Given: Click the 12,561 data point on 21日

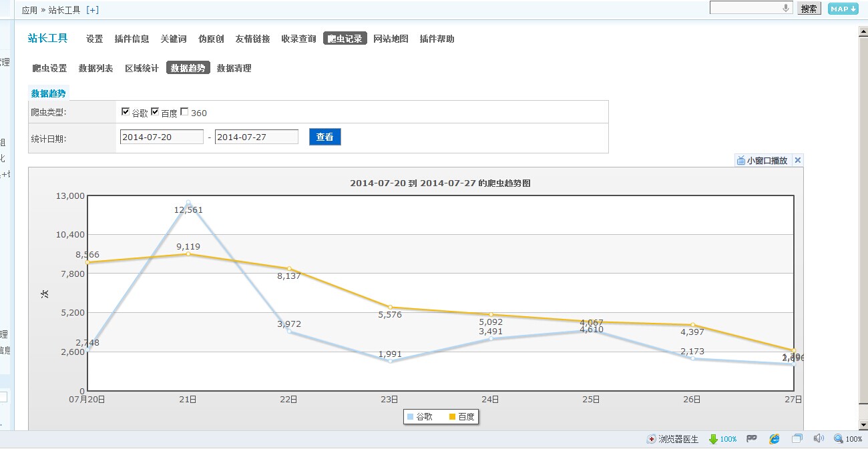Looking at the screenshot, I should tap(188, 202).
